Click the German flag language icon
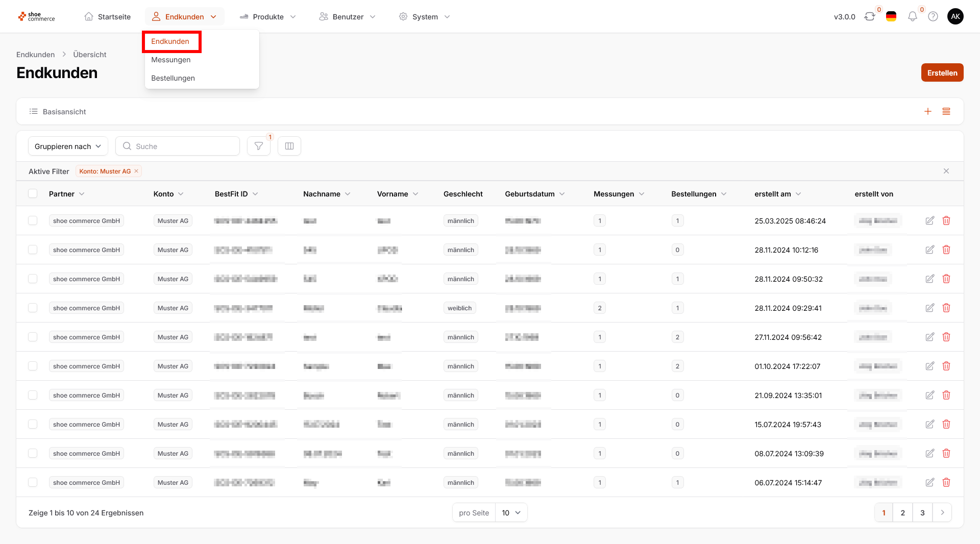The image size is (980, 544). (x=891, y=17)
